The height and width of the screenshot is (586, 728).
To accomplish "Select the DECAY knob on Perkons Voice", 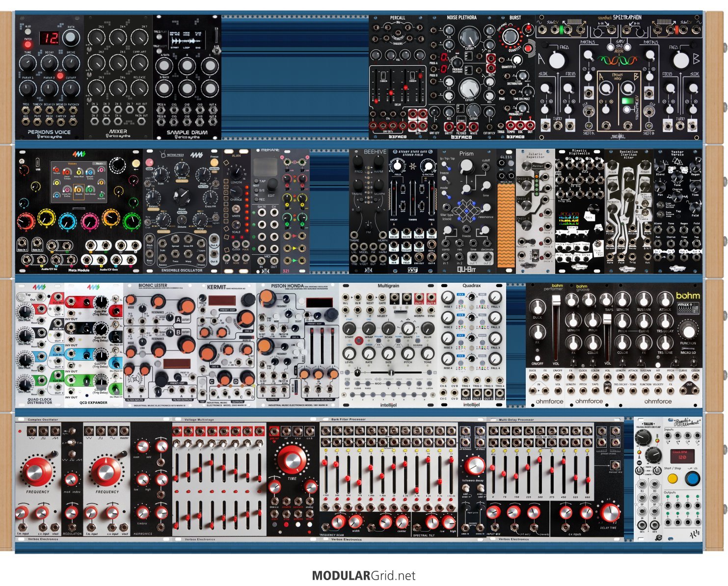I will [x=49, y=63].
